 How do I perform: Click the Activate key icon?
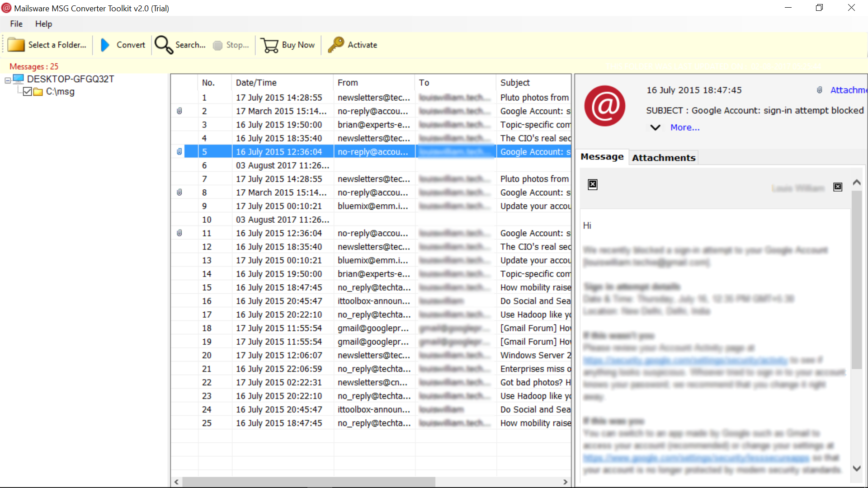click(336, 45)
